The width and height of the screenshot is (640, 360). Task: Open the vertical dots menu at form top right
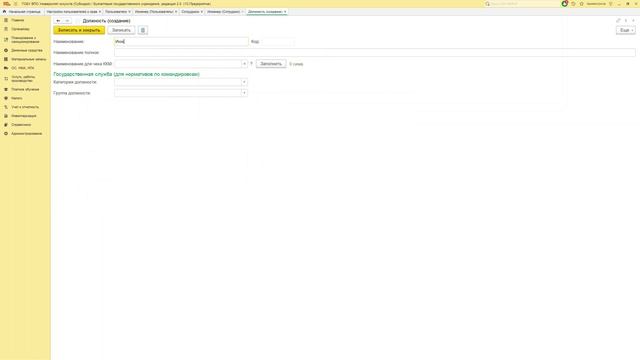click(x=626, y=20)
